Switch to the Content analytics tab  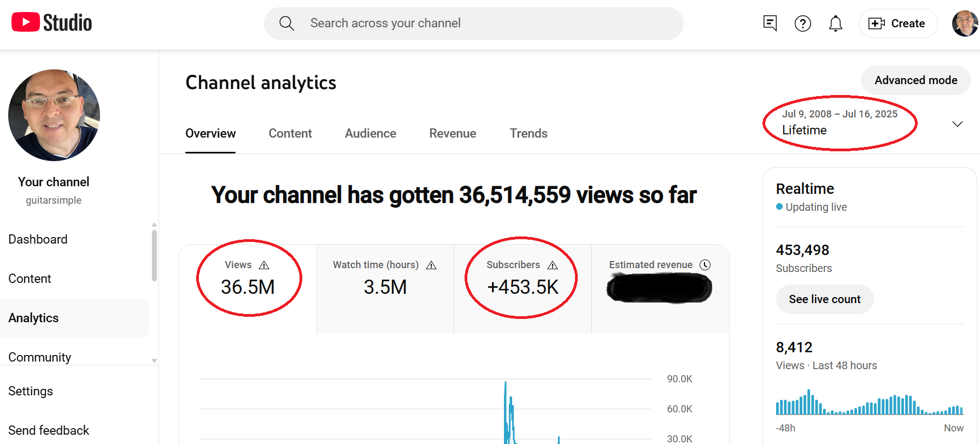click(x=290, y=133)
